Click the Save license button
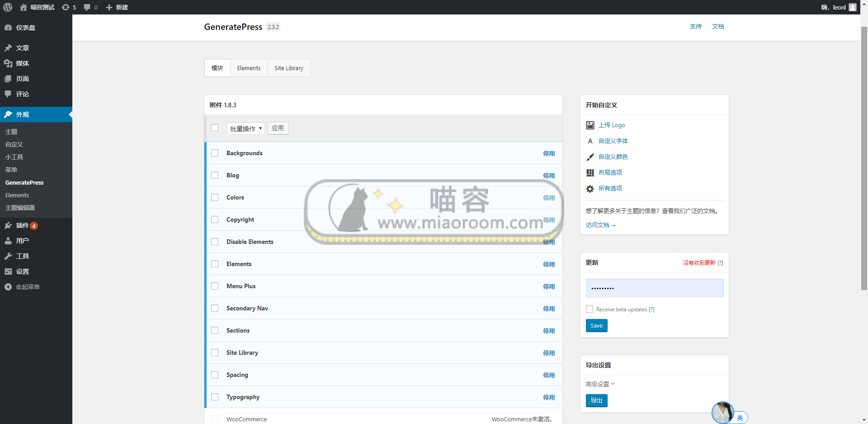The image size is (868, 424). [596, 326]
